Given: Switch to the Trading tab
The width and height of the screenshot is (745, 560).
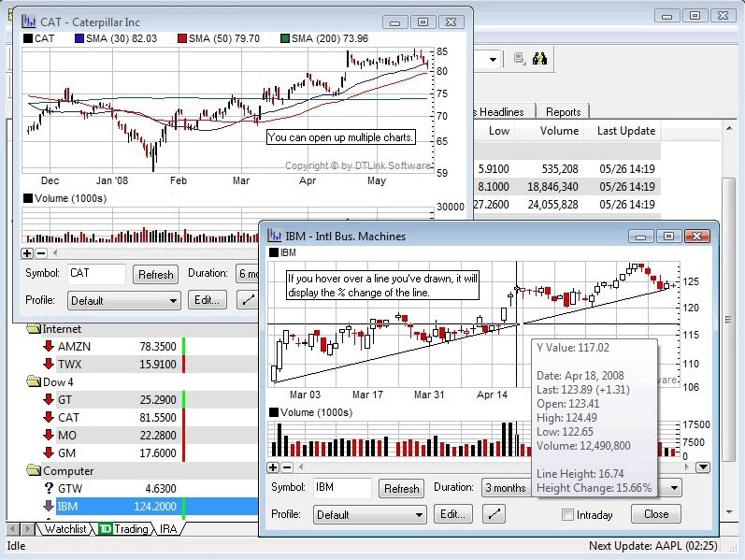Looking at the screenshot, I should pos(125,528).
